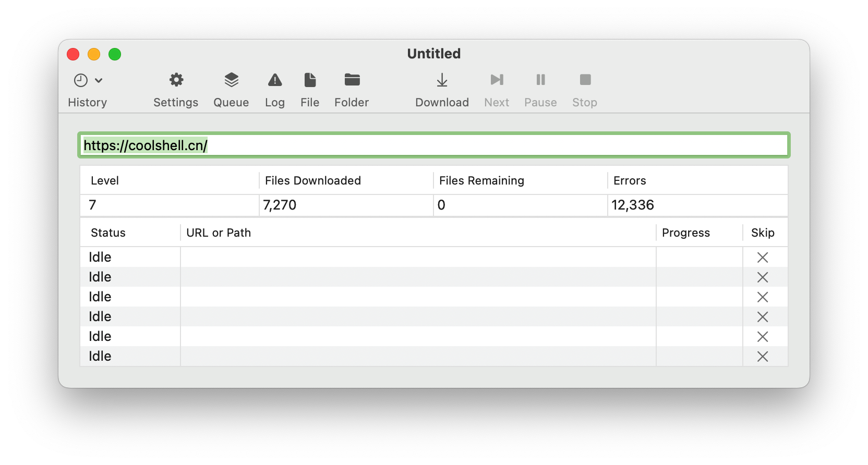This screenshot has width=868, height=465.
Task: Show the Queue stack icon
Action: tap(231, 80)
